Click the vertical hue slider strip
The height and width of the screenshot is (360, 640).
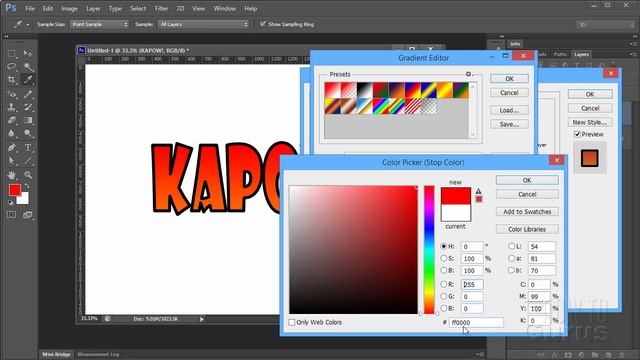pos(429,250)
